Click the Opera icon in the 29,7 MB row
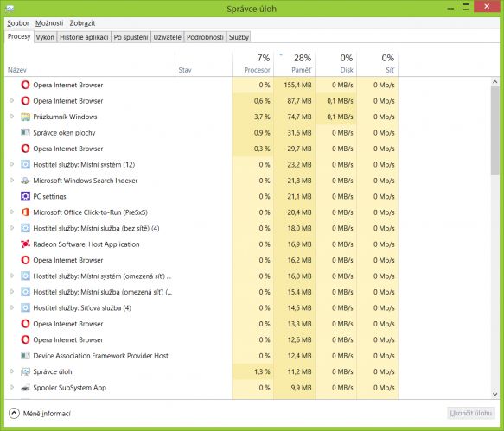 [x=25, y=149]
